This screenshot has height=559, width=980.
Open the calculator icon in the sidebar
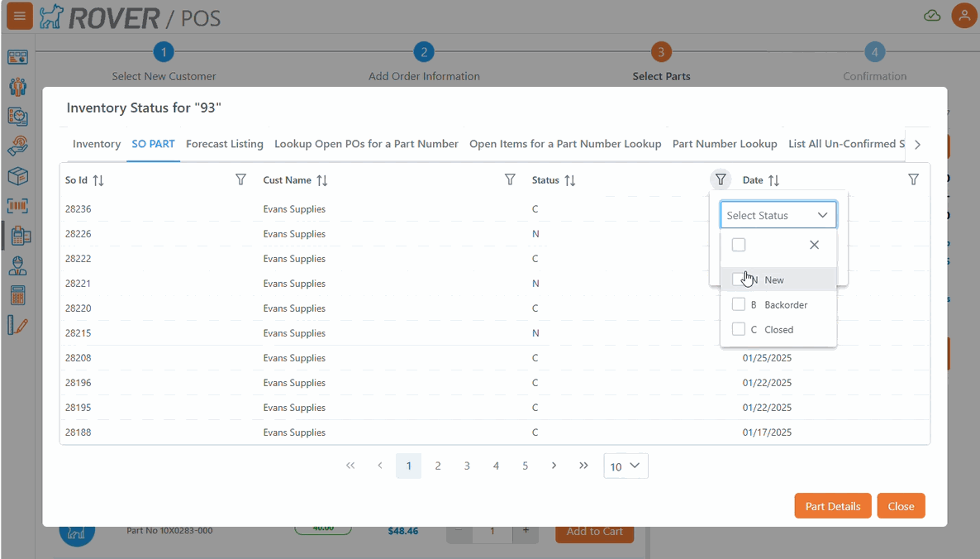18,295
